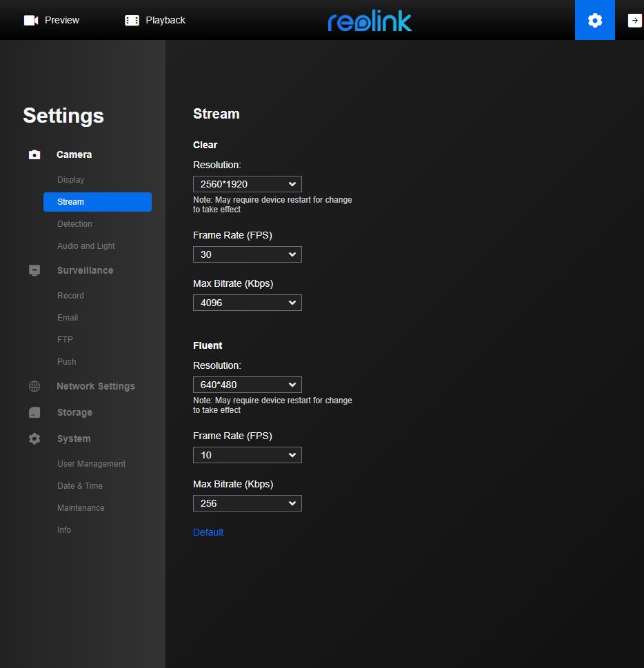Select Detection in the Camera menu
The height and width of the screenshot is (668, 644).
point(74,224)
